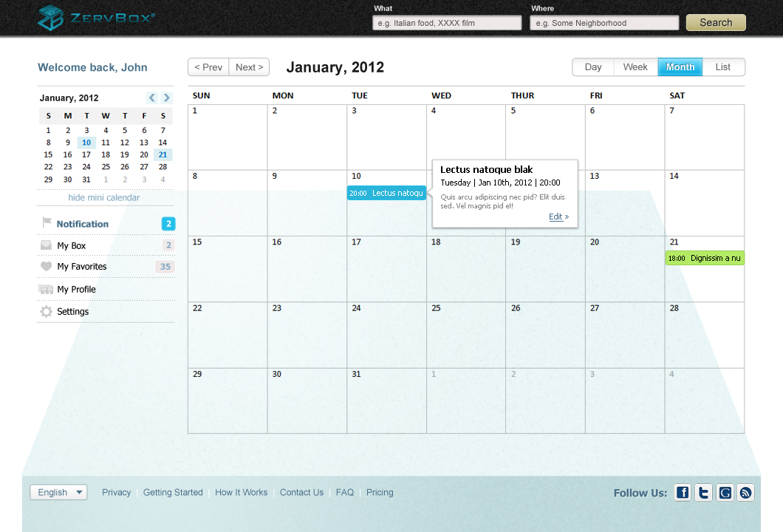Open My Favorites menu item

[106, 266]
